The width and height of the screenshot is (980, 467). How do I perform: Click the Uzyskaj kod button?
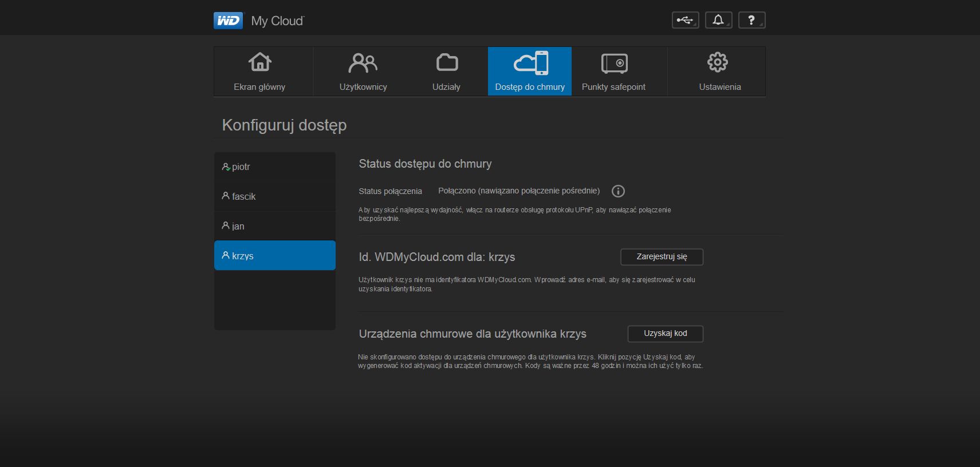(665, 334)
